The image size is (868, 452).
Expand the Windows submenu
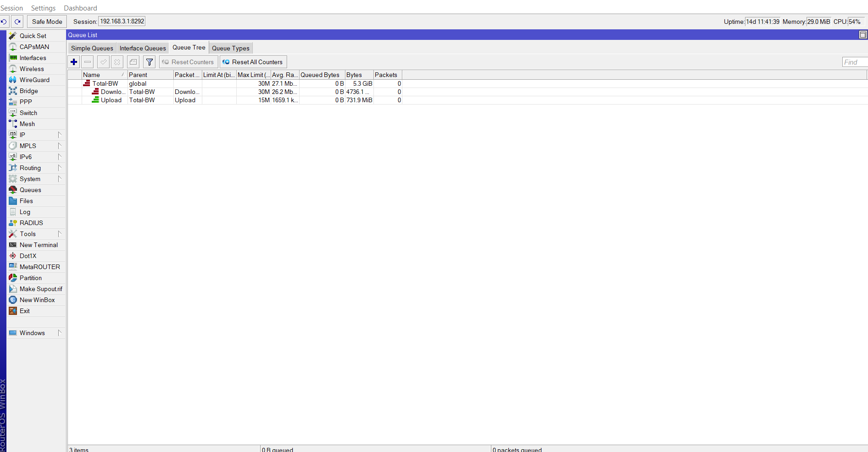click(x=60, y=333)
